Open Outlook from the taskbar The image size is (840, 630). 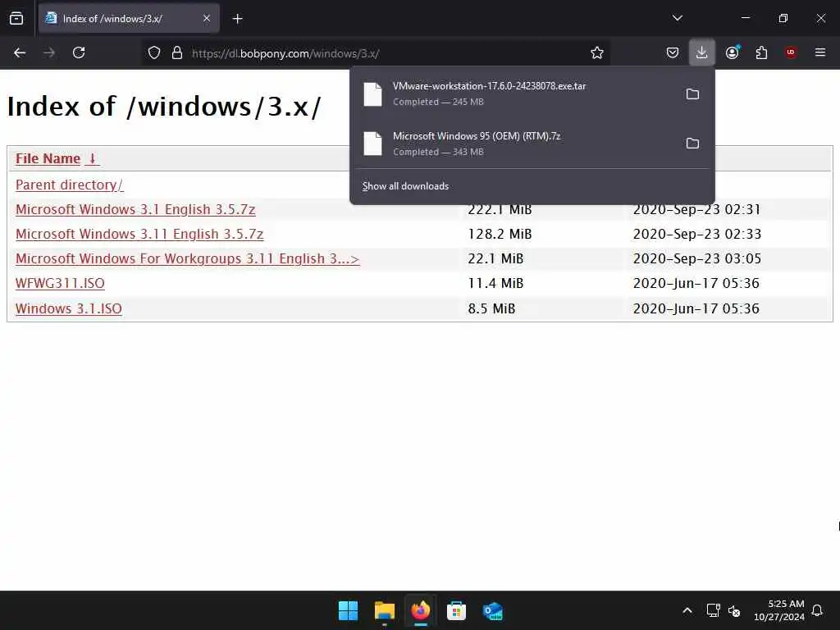coord(492,610)
